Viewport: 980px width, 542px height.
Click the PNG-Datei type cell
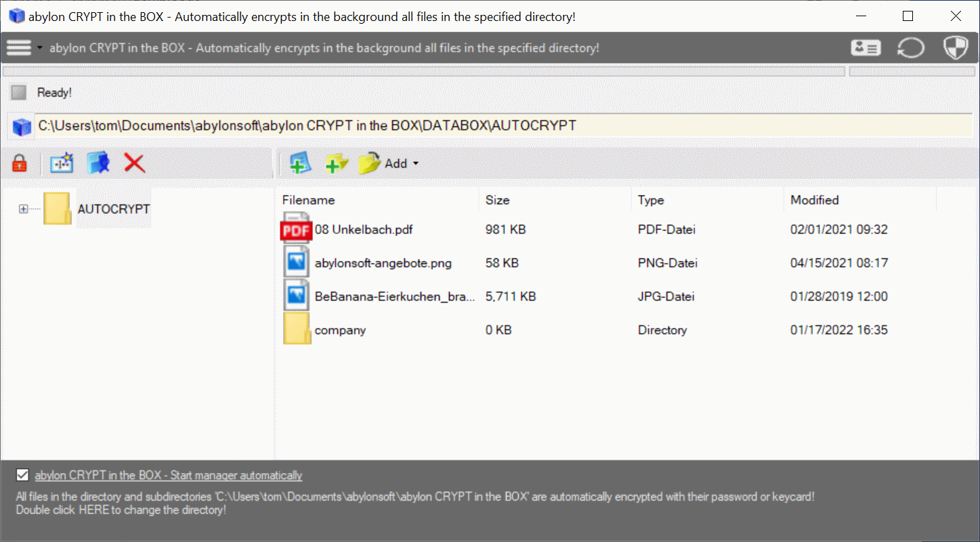pyautogui.click(x=668, y=263)
